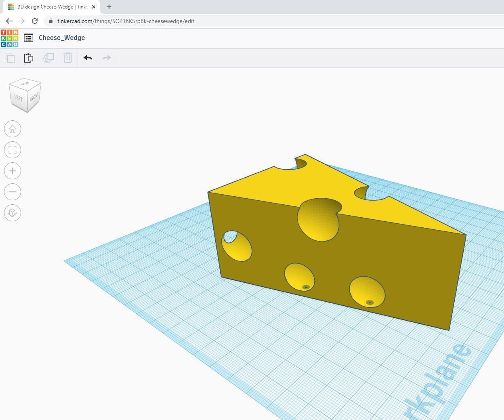Click the Delete trash icon
Viewport: 504px width, 420px height.
click(68, 58)
